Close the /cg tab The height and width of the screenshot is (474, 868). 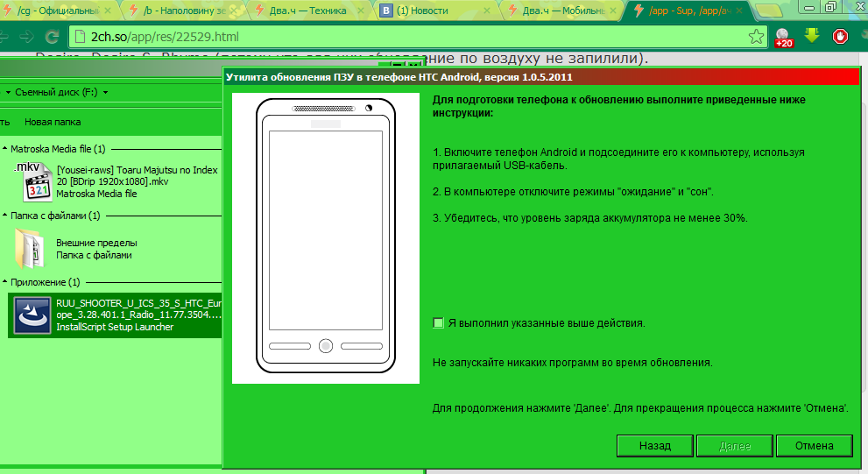[108, 10]
